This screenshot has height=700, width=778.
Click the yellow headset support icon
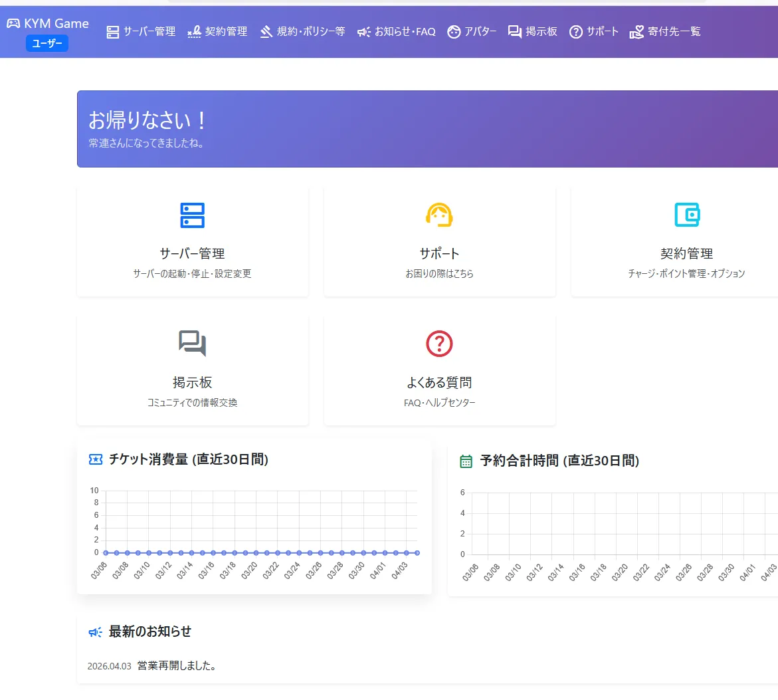[439, 215]
